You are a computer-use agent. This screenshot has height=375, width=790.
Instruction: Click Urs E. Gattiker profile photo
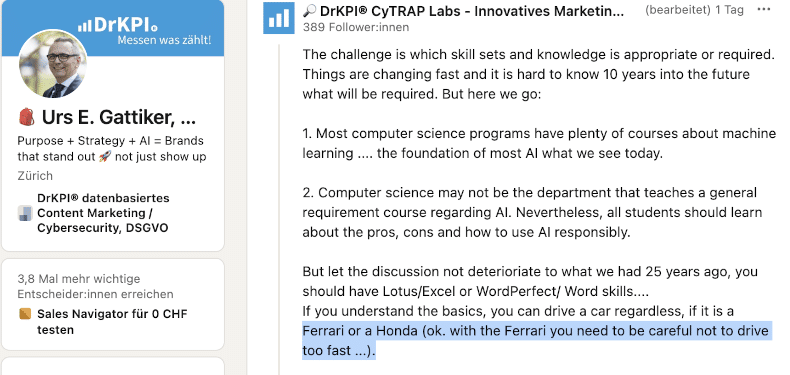(x=52, y=64)
